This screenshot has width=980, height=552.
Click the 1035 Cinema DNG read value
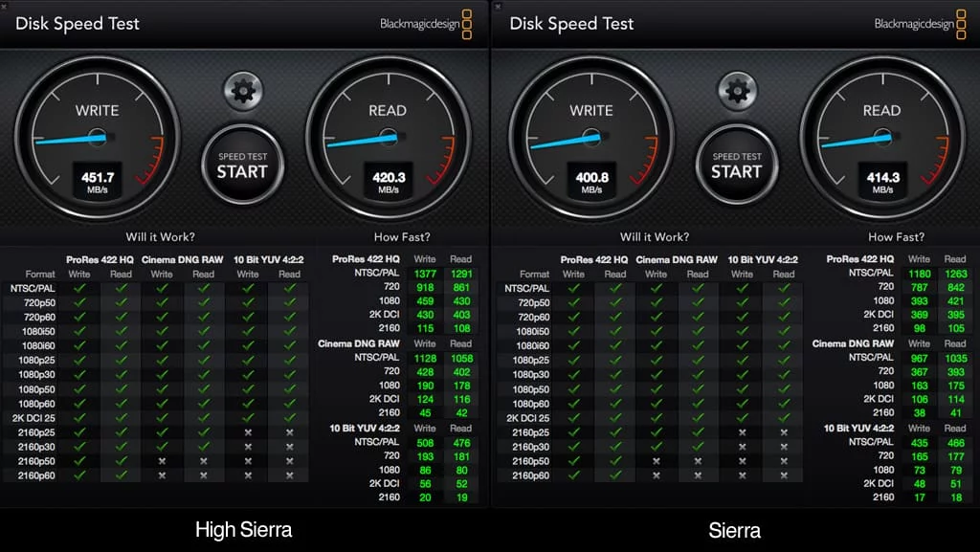click(956, 359)
